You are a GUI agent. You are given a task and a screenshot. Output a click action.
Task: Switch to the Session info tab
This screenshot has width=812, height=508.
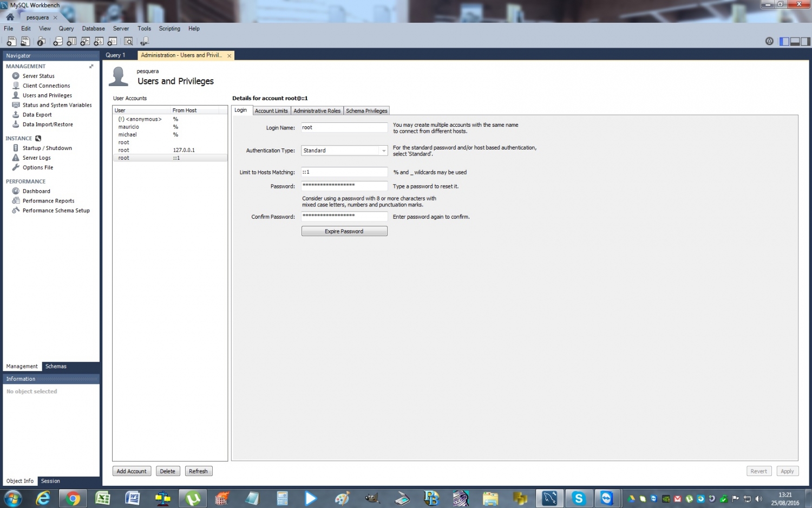pyautogui.click(x=50, y=481)
